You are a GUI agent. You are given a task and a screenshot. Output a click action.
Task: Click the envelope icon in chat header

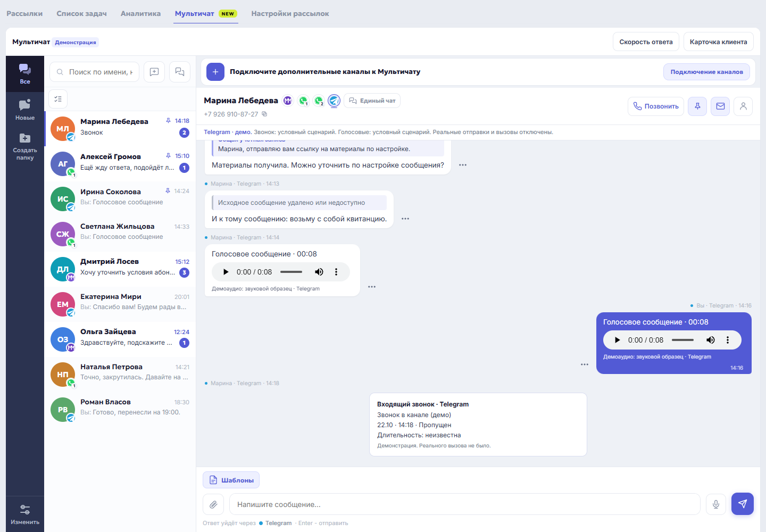pyautogui.click(x=720, y=106)
